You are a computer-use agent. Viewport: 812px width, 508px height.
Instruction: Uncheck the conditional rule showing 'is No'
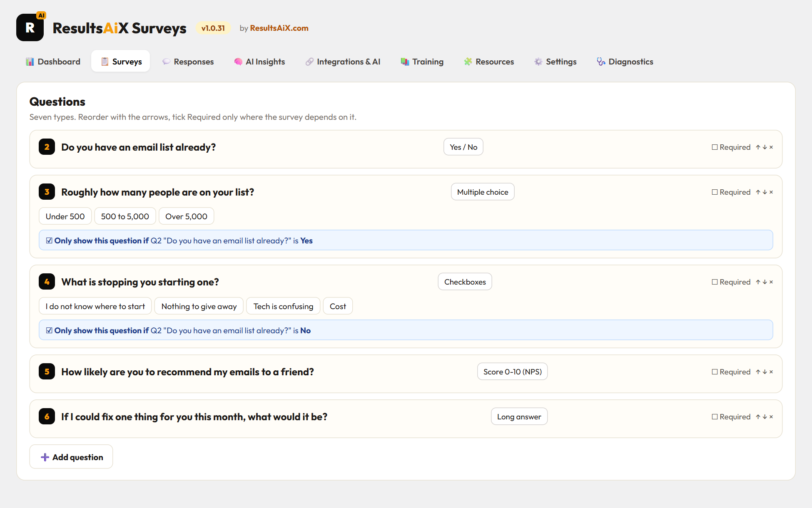tap(49, 330)
